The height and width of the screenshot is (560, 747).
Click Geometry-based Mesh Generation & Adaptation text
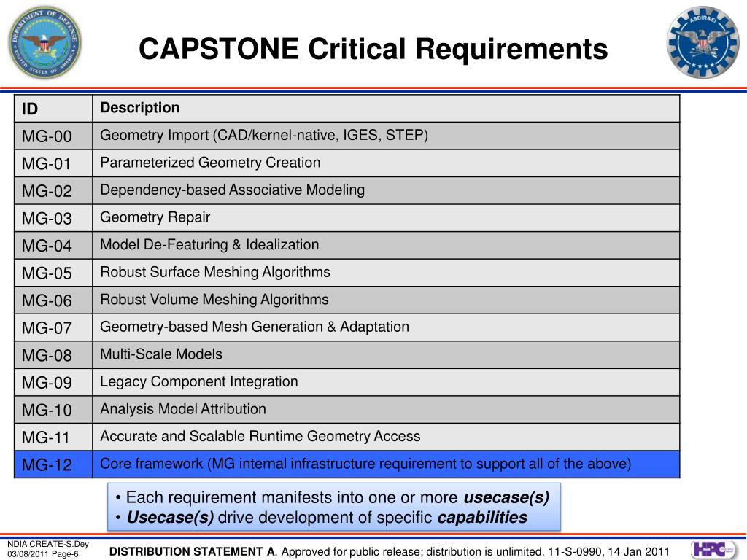pos(255,327)
